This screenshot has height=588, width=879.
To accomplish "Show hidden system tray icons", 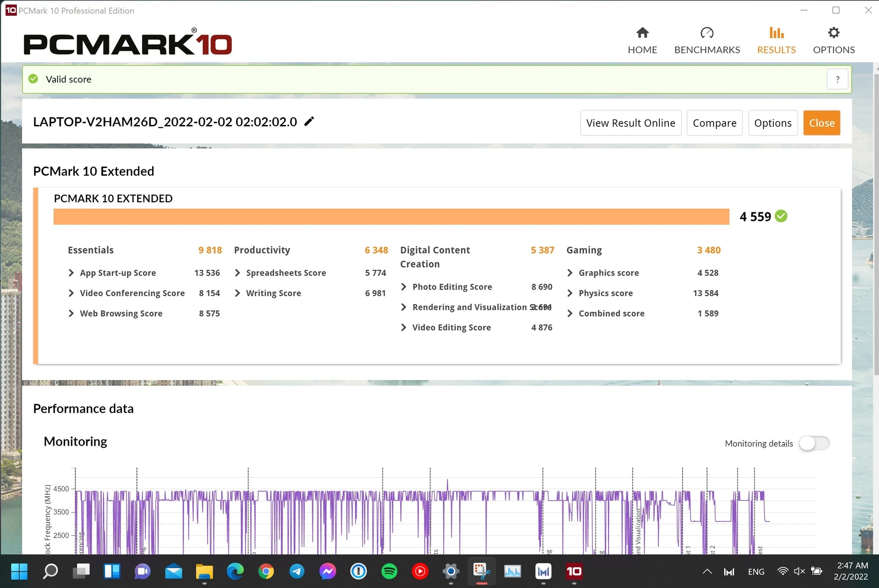I will (707, 572).
